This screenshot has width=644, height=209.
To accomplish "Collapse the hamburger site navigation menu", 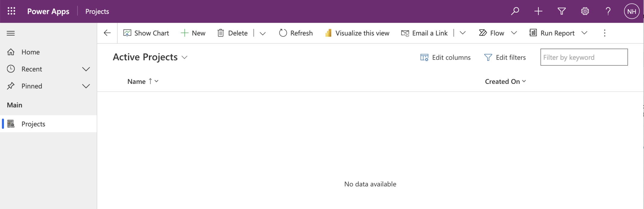I will click(11, 33).
